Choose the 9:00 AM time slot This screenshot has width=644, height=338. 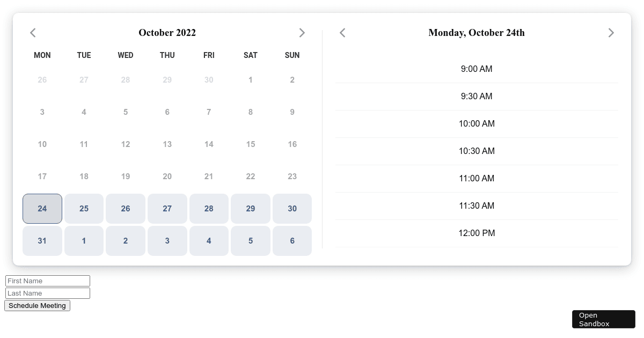click(477, 69)
